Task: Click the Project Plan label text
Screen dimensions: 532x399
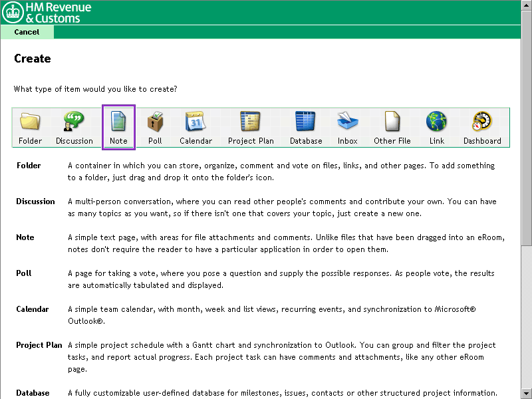Action: 251,141
